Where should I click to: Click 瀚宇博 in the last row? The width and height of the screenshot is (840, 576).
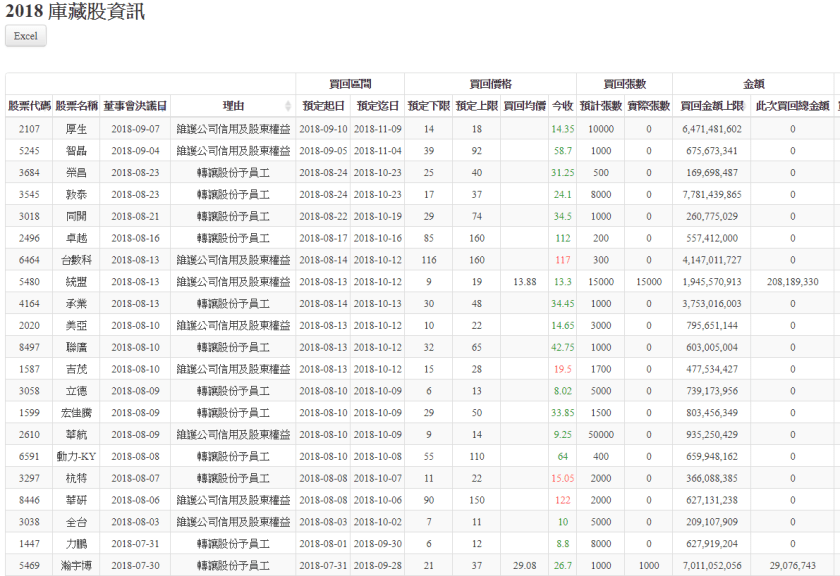[77, 566]
